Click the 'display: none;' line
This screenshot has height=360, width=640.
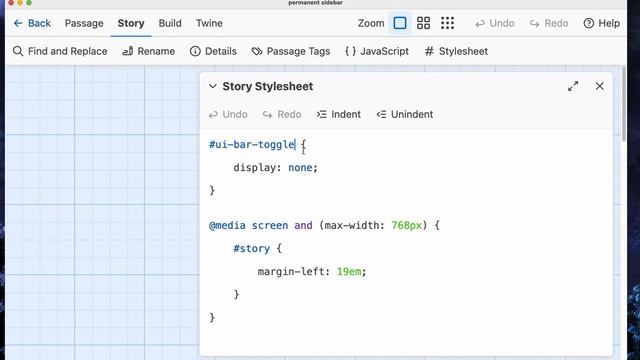(x=276, y=167)
